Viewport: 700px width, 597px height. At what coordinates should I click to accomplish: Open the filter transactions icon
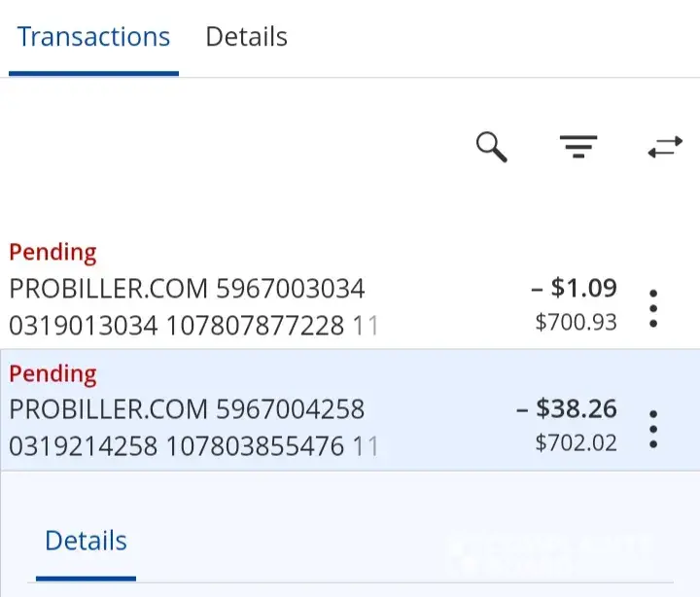(578, 147)
